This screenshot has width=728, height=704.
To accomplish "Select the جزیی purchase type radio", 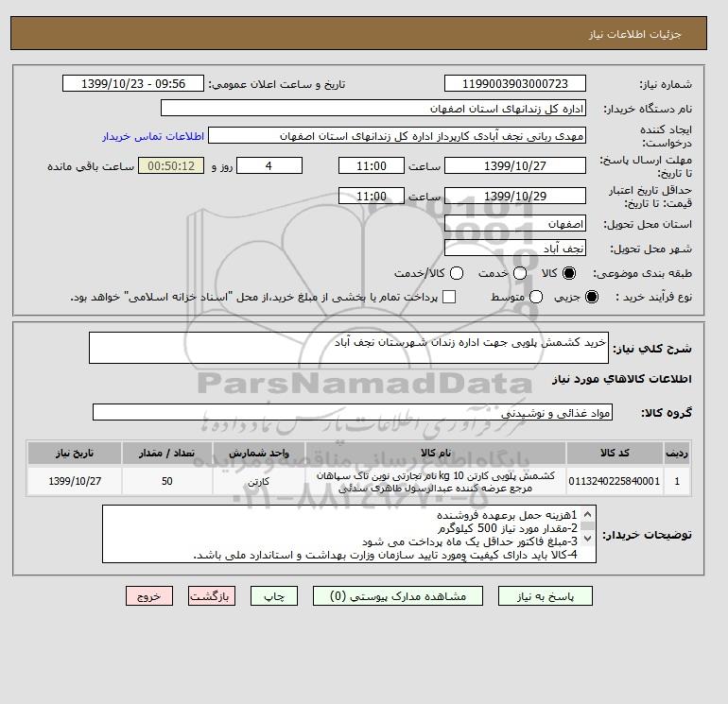I will (592, 297).
